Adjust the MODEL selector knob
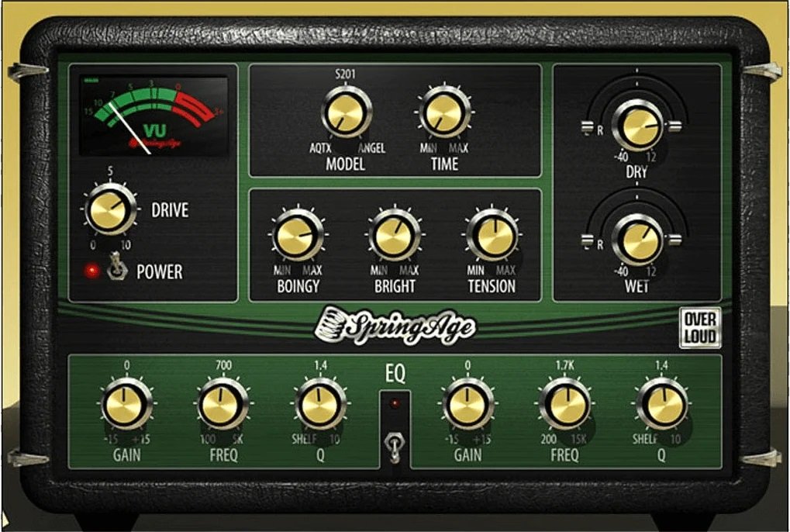This screenshot has height=532, width=790. tap(346, 112)
